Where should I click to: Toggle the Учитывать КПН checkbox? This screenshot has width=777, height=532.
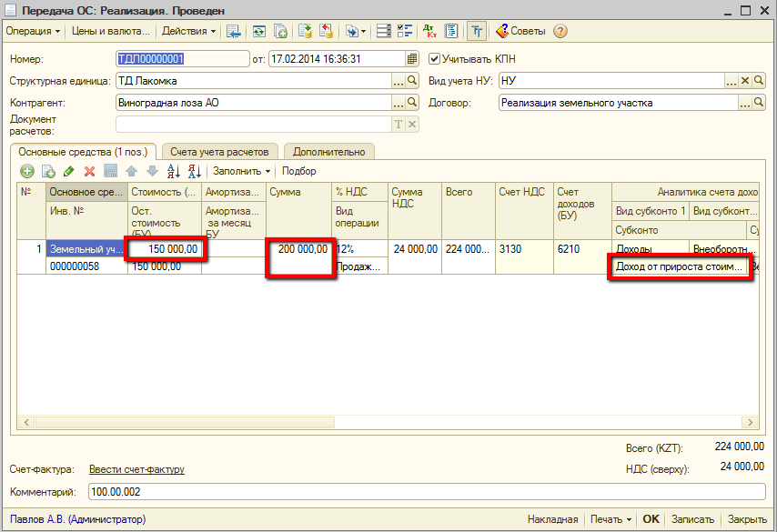[x=434, y=59]
